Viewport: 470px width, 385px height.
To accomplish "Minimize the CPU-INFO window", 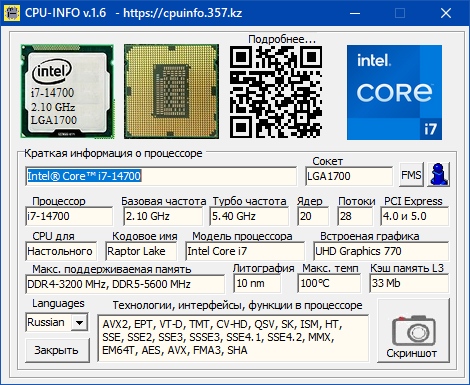I will click(355, 13).
